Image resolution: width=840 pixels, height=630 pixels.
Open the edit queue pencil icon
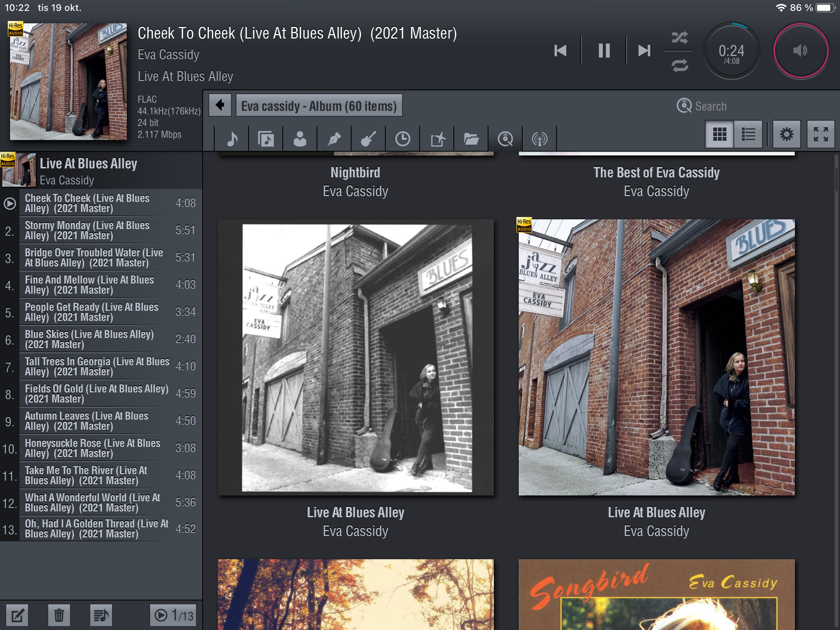coord(17,615)
